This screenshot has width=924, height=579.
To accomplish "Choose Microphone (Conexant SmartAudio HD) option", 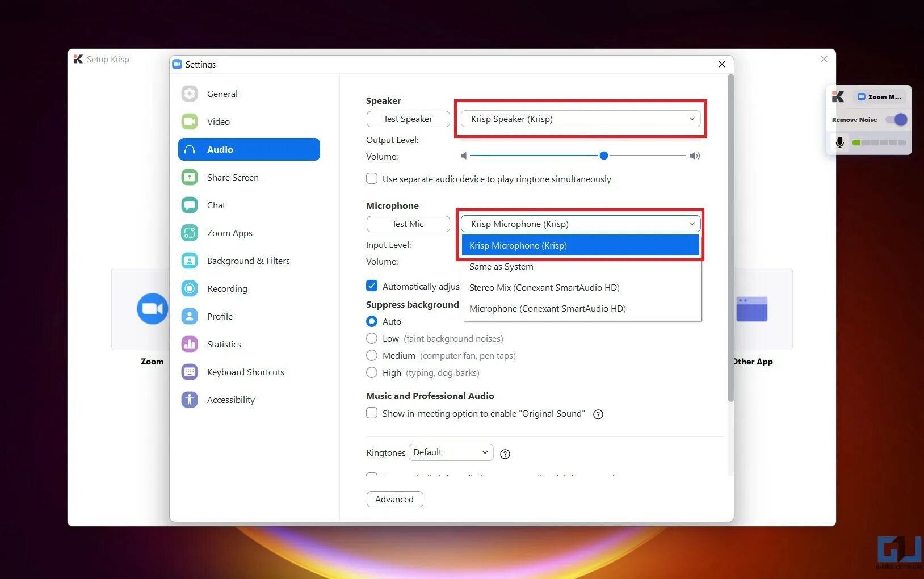I will tap(580, 308).
